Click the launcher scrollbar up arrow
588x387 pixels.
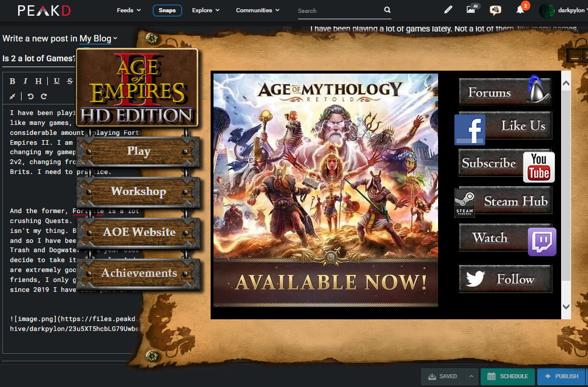pos(566,83)
